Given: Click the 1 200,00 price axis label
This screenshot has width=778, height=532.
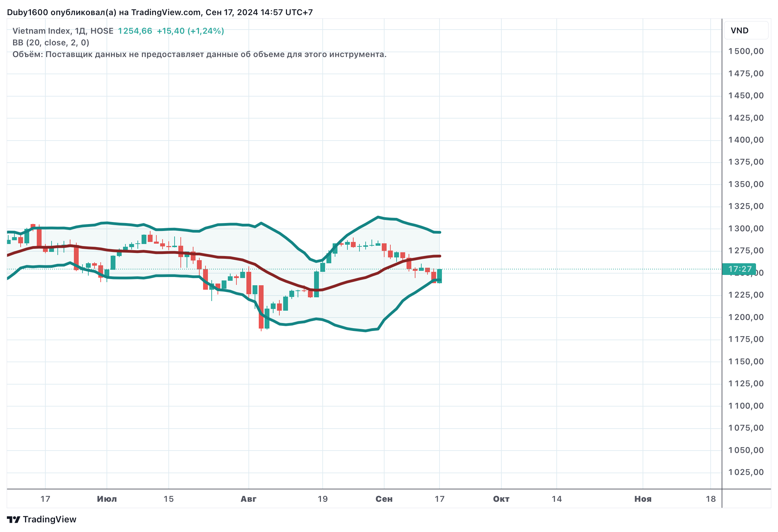Looking at the screenshot, I should coord(746,317).
